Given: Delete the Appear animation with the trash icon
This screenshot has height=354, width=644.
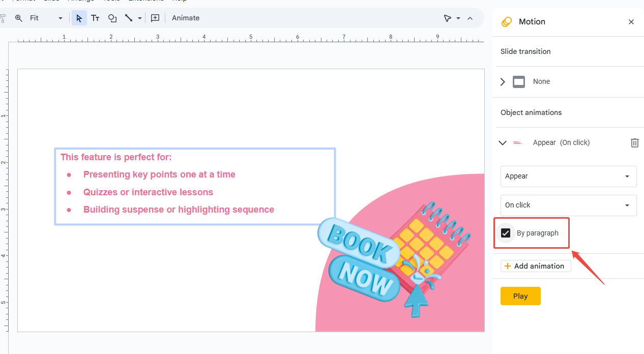Looking at the screenshot, I should (634, 142).
